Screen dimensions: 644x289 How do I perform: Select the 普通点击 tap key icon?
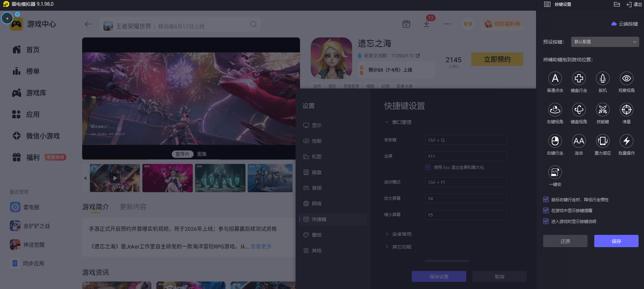(555, 79)
